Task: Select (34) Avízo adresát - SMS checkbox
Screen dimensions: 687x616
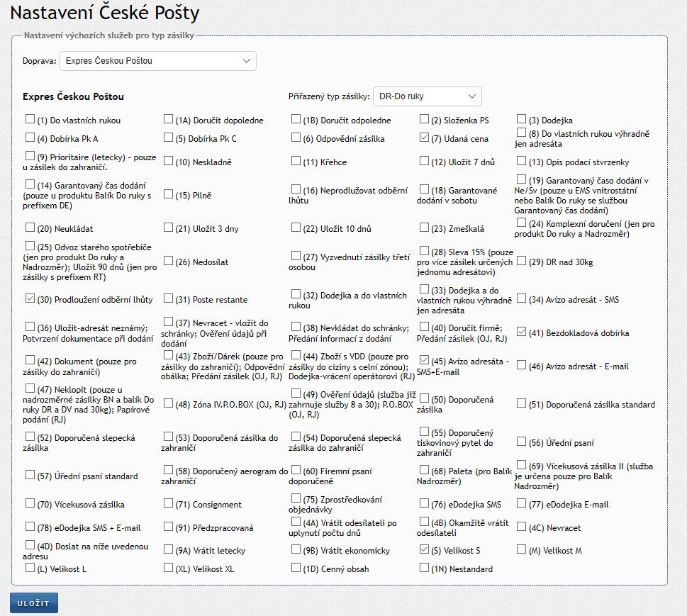Action: 522,298
